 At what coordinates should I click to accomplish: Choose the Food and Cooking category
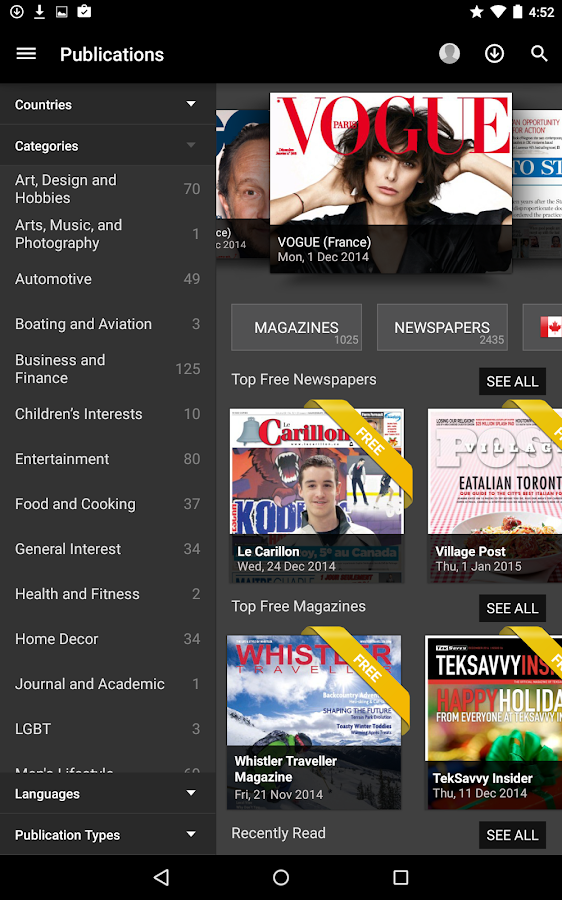pos(108,504)
